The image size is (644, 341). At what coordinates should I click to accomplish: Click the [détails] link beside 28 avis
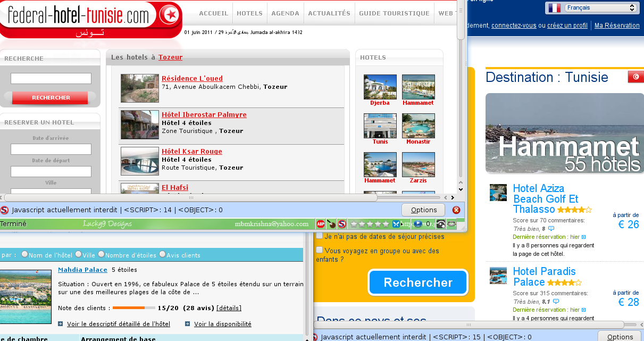tap(229, 308)
